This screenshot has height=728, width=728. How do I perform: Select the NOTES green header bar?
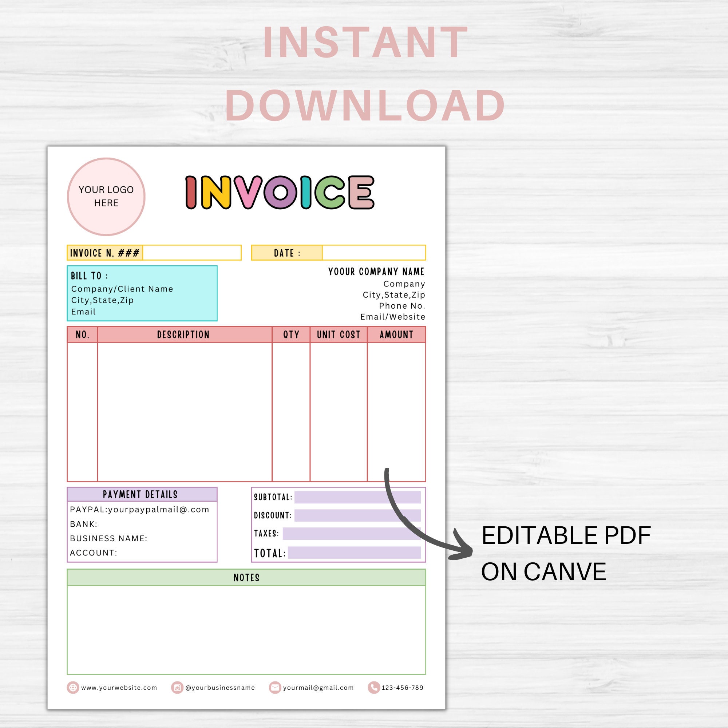click(246, 578)
